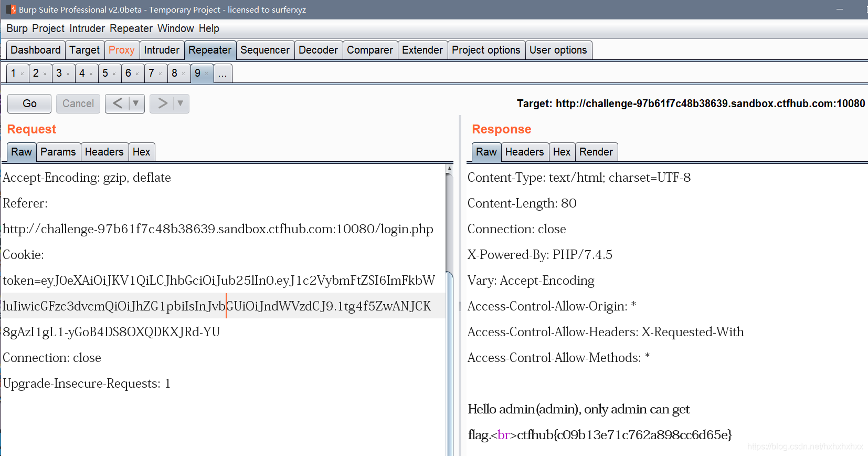Image resolution: width=868 pixels, height=456 pixels.
Task: Open the Intruder menu
Action: point(87,28)
